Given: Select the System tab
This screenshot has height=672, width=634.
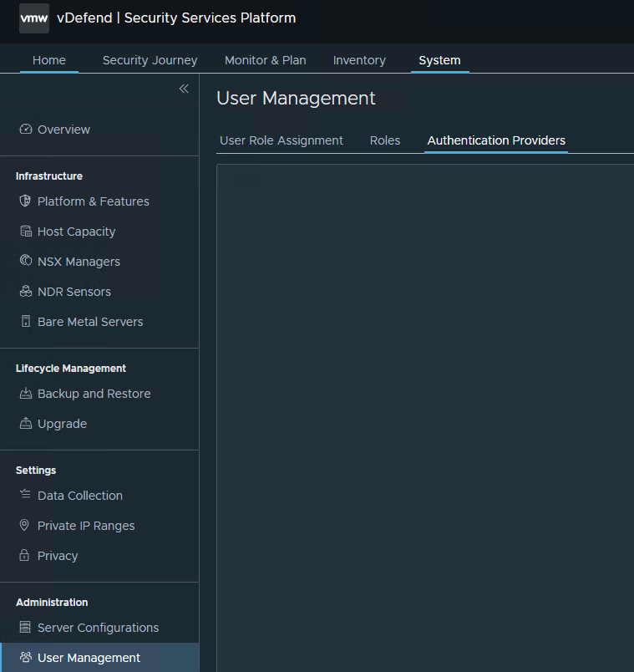Looking at the screenshot, I should pyautogui.click(x=440, y=60).
